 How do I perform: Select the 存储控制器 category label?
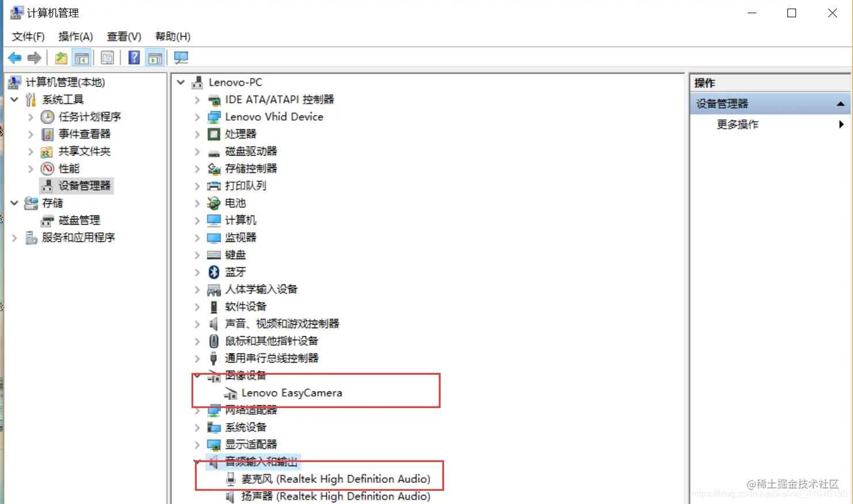point(251,168)
